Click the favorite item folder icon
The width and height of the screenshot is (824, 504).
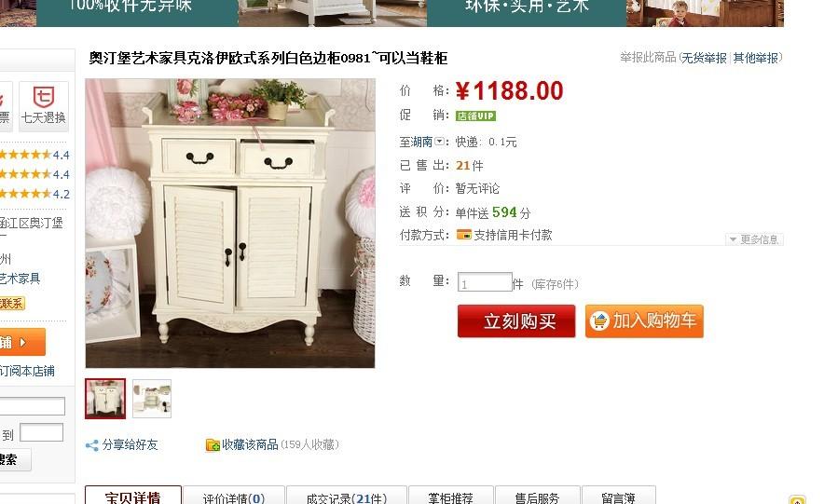(x=213, y=445)
